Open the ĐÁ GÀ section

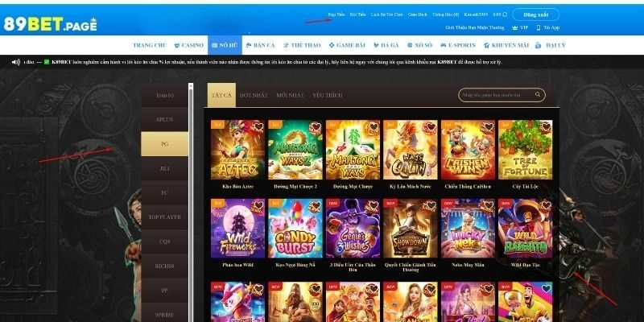(x=386, y=45)
